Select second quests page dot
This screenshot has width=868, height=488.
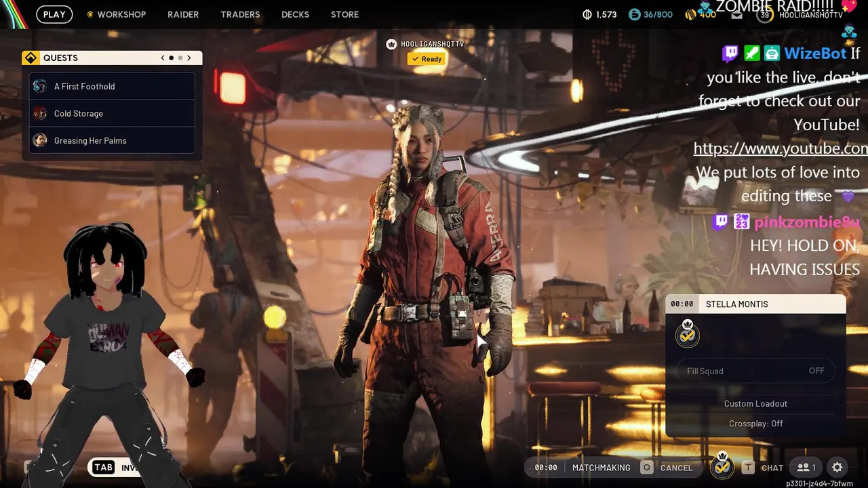[x=180, y=58]
